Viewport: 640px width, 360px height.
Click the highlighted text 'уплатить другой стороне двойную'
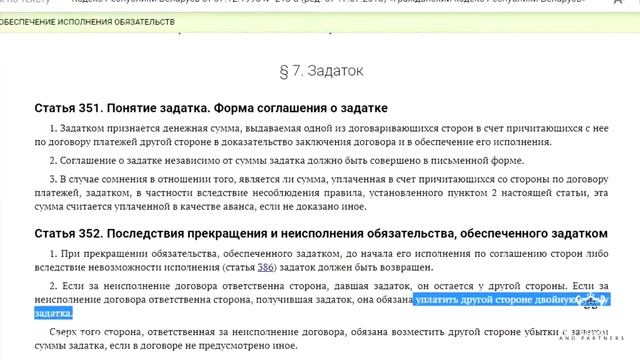[x=497, y=300]
